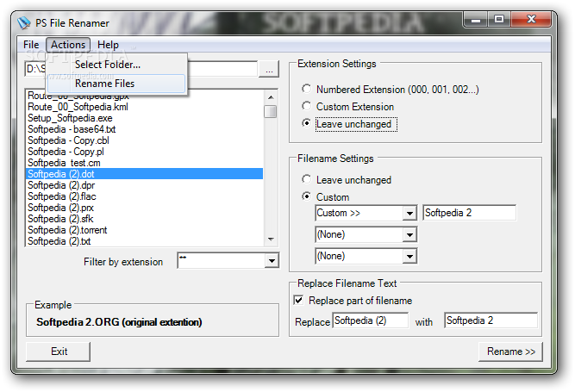The height and width of the screenshot is (392, 575).
Task: Open the Custom >> dropdown
Action: click(x=409, y=213)
